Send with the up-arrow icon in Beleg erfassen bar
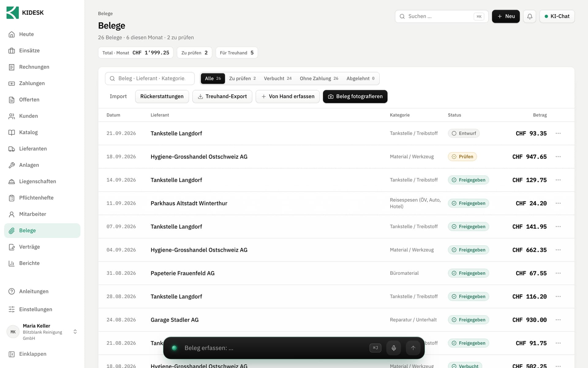Viewport: 588px width, 368px height. (413, 348)
